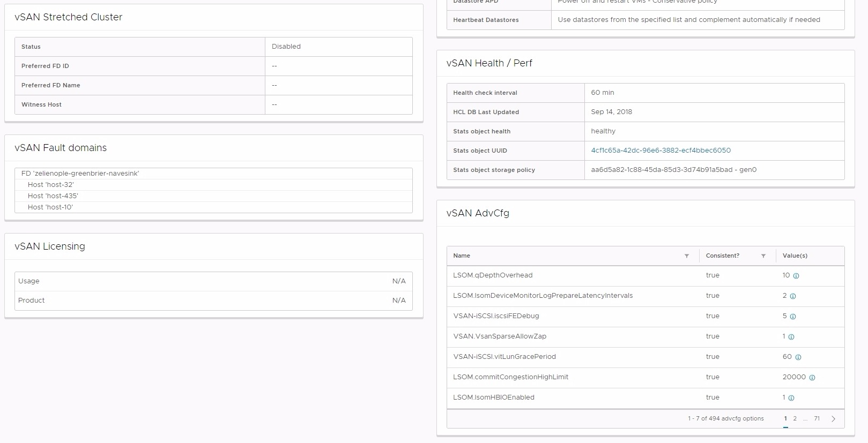
Task: Click info icon for lsomDeviceMonitorLogPrepareLatencyIntervals value
Action: pyautogui.click(x=793, y=296)
